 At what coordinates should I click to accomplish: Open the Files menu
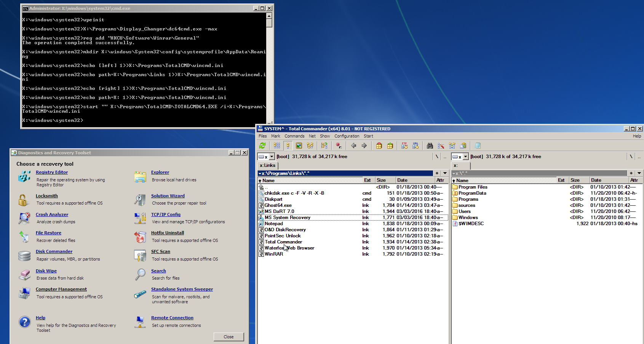coord(263,136)
